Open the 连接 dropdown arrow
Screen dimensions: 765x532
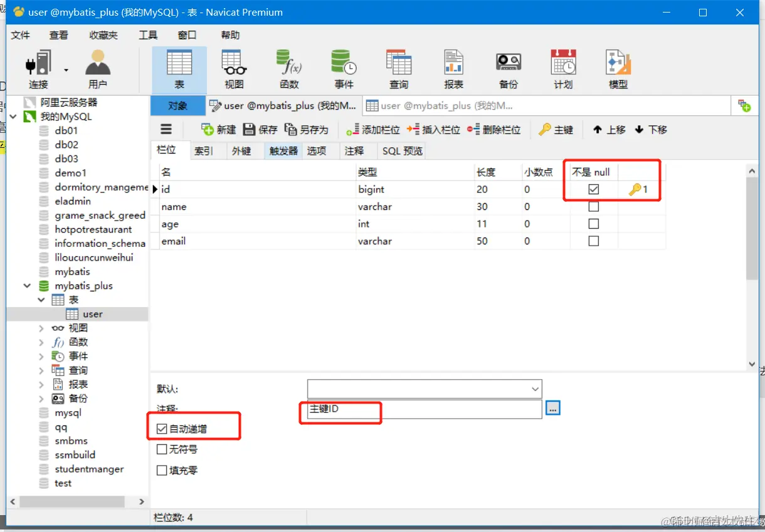pyautogui.click(x=66, y=70)
